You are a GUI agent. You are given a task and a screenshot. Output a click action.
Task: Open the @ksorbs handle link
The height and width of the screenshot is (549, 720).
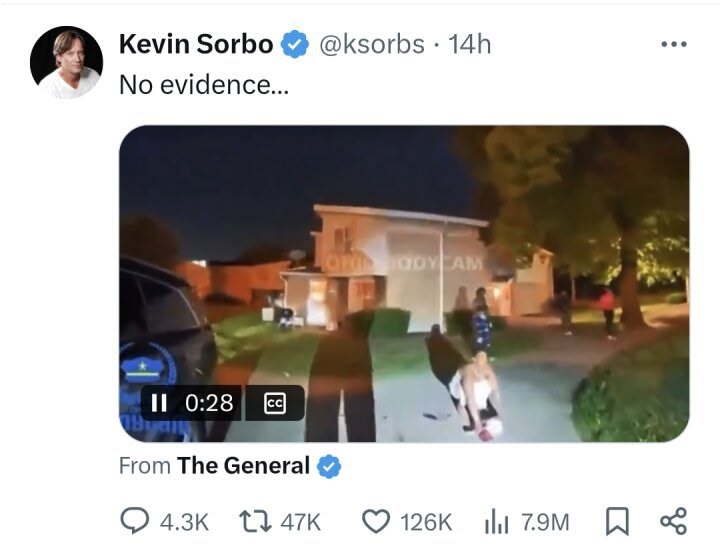(371, 45)
